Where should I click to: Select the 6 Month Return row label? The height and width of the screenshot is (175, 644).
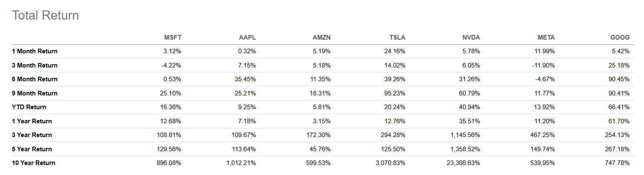(x=35, y=79)
